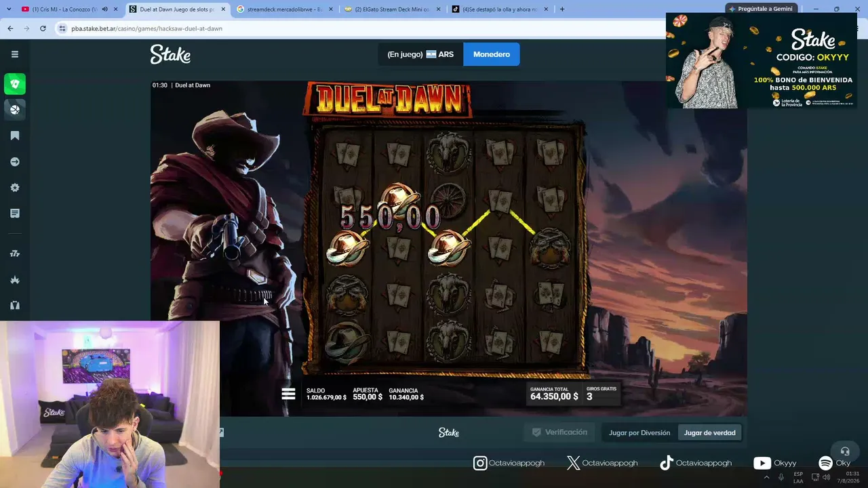The image size is (868, 488).
Task: Open the star badge sidebar icon
Action: pyautogui.click(x=15, y=188)
